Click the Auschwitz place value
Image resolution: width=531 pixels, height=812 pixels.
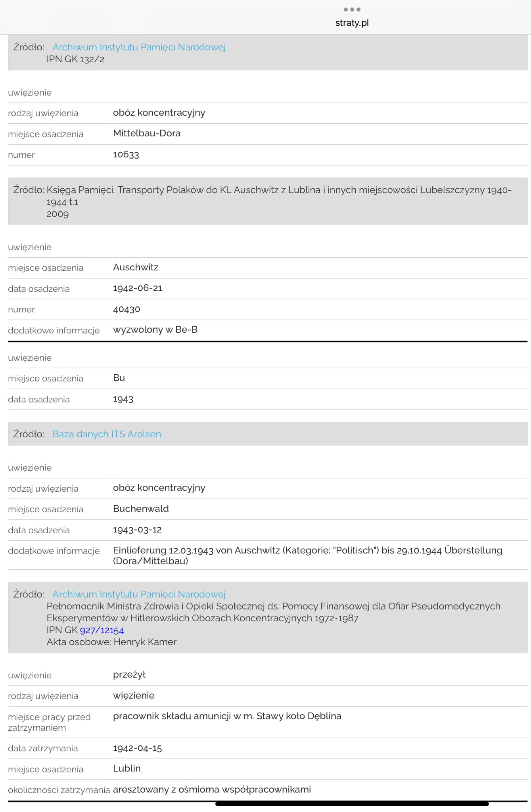point(136,267)
